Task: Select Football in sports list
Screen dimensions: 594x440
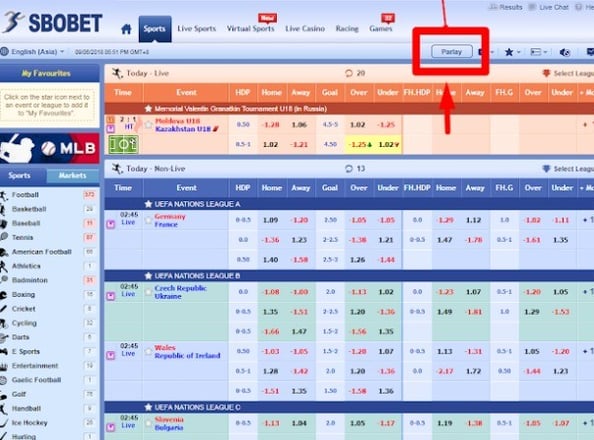Action: (x=25, y=195)
